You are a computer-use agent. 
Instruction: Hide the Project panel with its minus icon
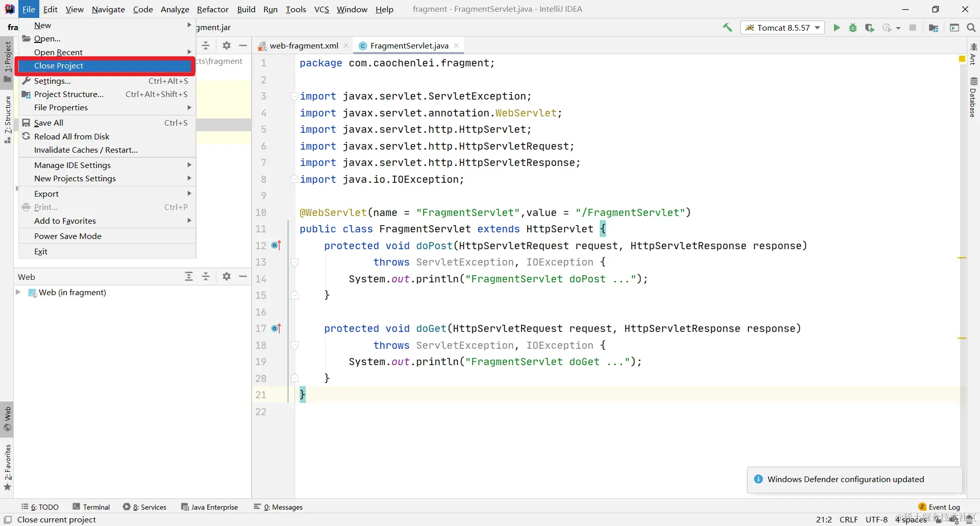coord(243,45)
